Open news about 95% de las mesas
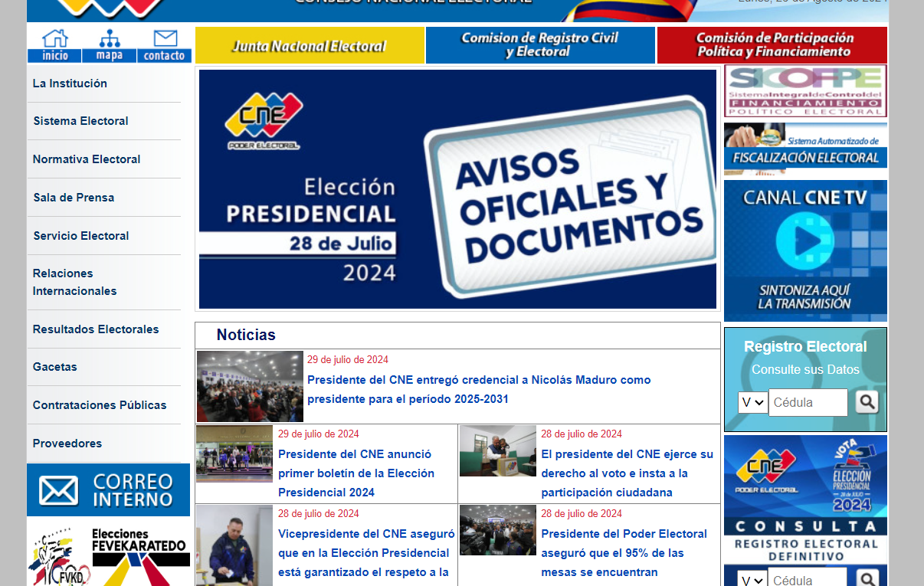This screenshot has width=924, height=586. (x=624, y=553)
